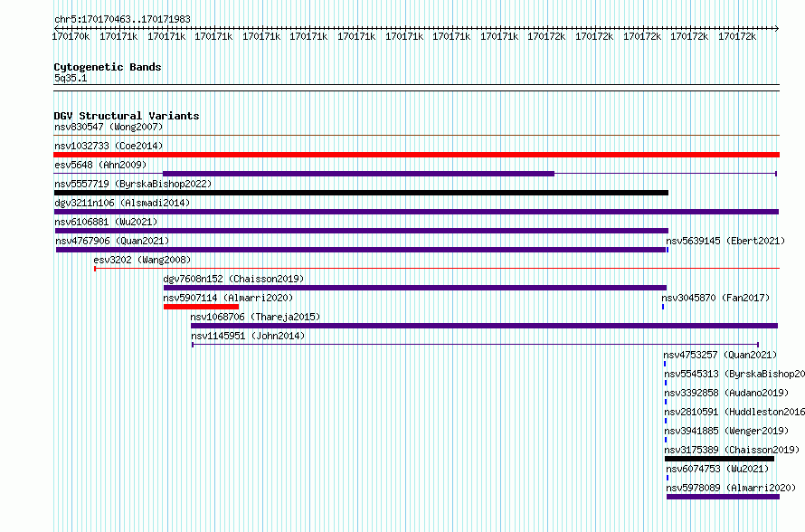This screenshot has height=532, width=805.
Task: Open esv3202 (Wang2008) label
Action: tap(142, 260)
